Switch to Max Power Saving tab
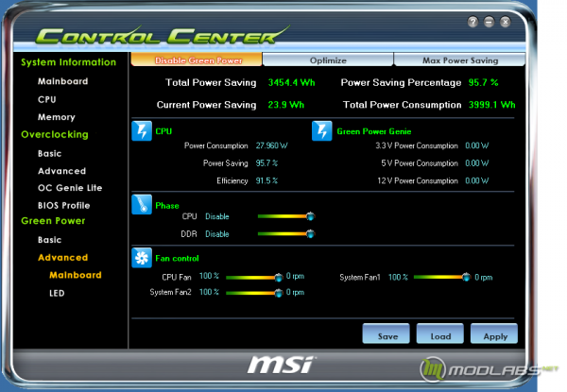The image size is (567, 392). coord(459,60)
